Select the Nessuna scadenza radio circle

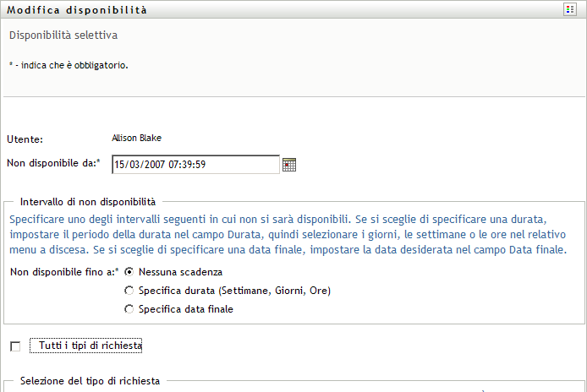pos(129,272)
